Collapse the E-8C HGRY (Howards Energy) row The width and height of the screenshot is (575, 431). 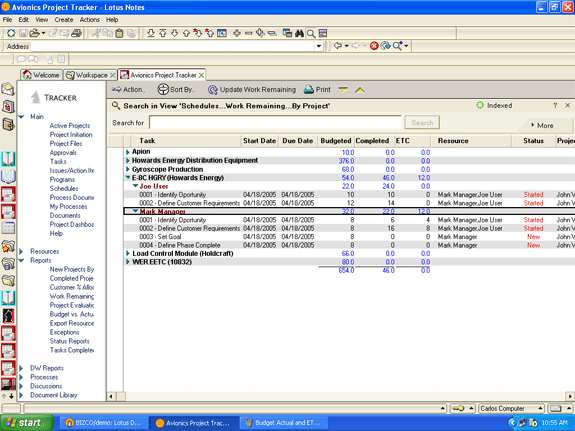coord(128,178)
